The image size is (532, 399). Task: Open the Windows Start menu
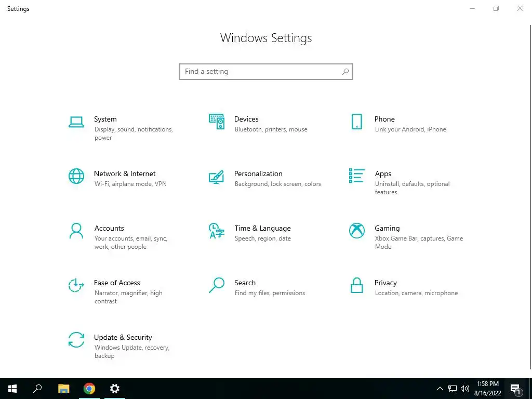coord(12,389)
